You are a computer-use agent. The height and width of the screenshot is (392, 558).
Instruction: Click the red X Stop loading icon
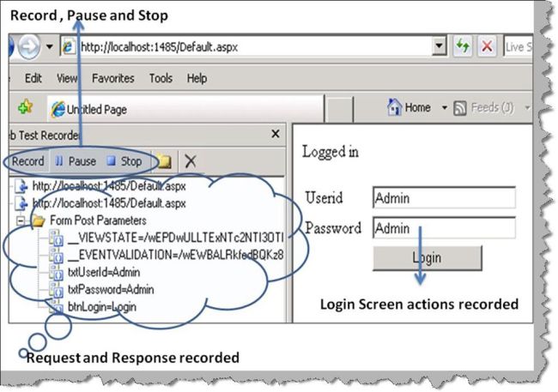pyautogui.click(x=487, y=45)
